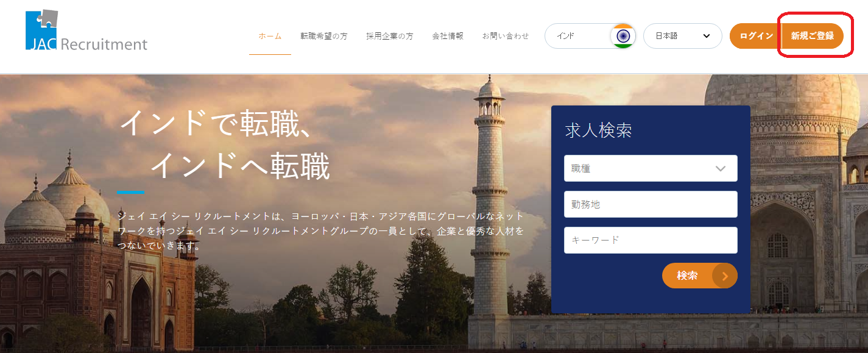Expand the 日本語 language dropdown
868x353 pixels.
point(683,36)
